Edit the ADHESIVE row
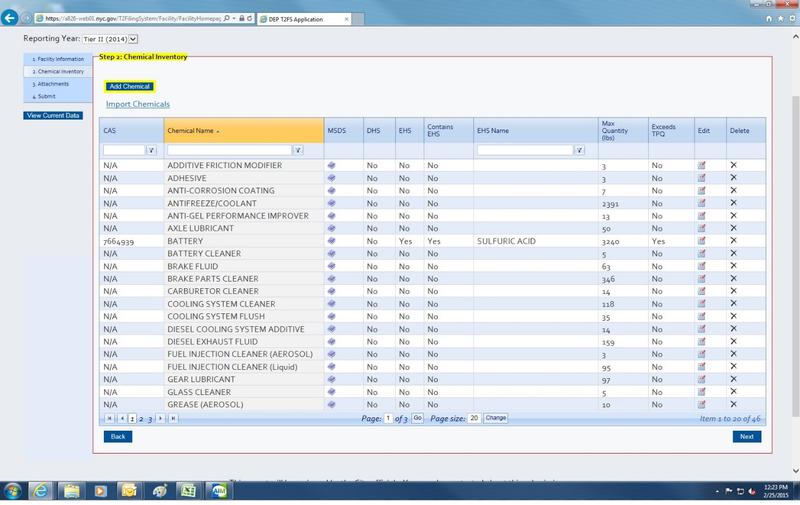 point(702,178)
